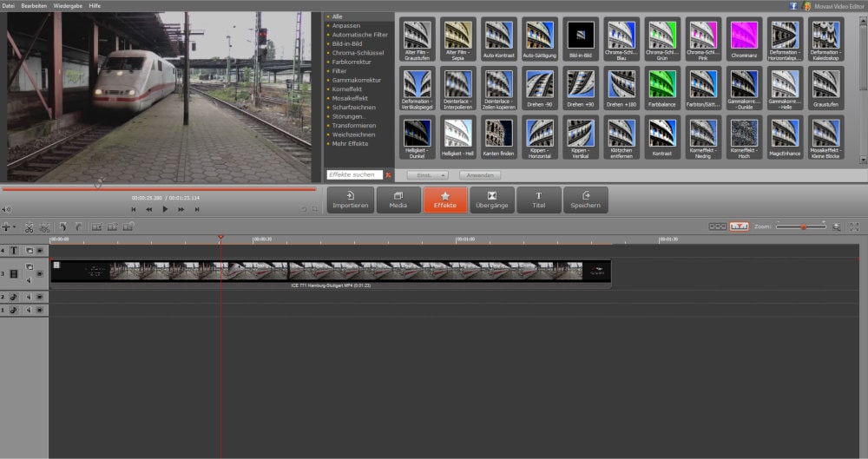
Task: Click the Anwenden button
Action: pos(480,175)
